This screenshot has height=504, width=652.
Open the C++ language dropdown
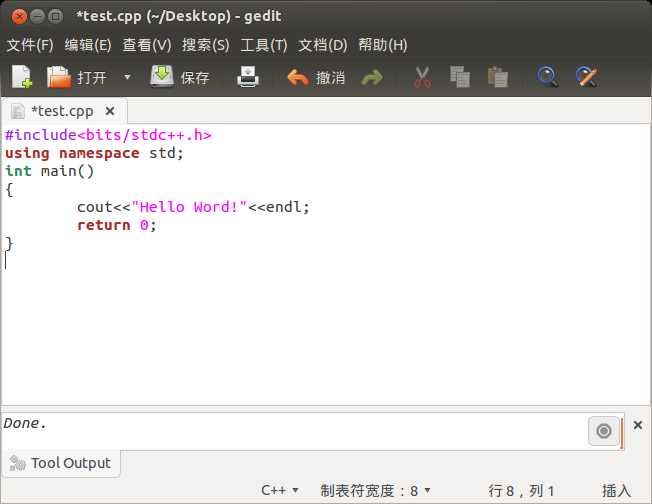279,490
